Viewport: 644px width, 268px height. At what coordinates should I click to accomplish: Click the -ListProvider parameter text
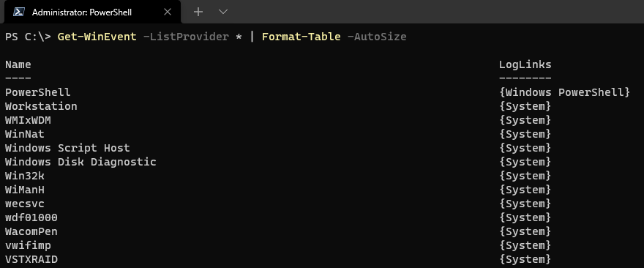coord(185,37)
